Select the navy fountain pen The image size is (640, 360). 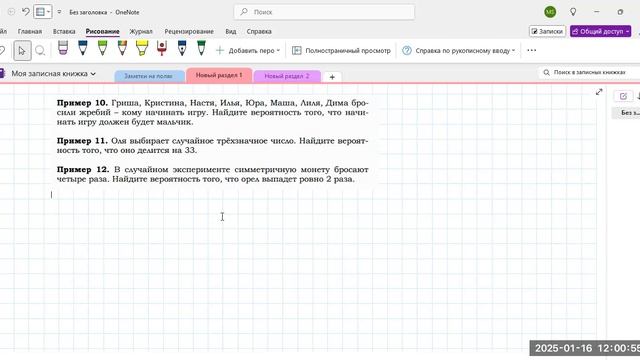pyautogui.click(x=182, y=48)
